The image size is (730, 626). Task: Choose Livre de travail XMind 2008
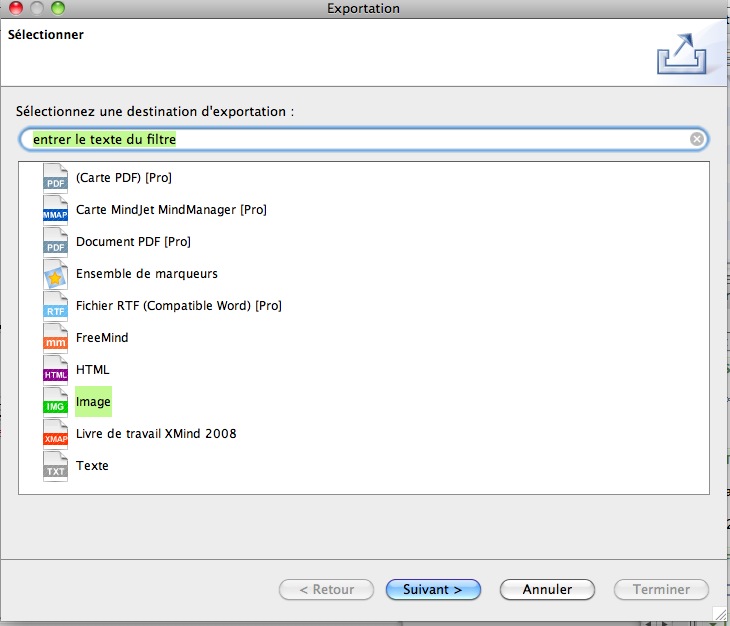(x=156, y=434)
